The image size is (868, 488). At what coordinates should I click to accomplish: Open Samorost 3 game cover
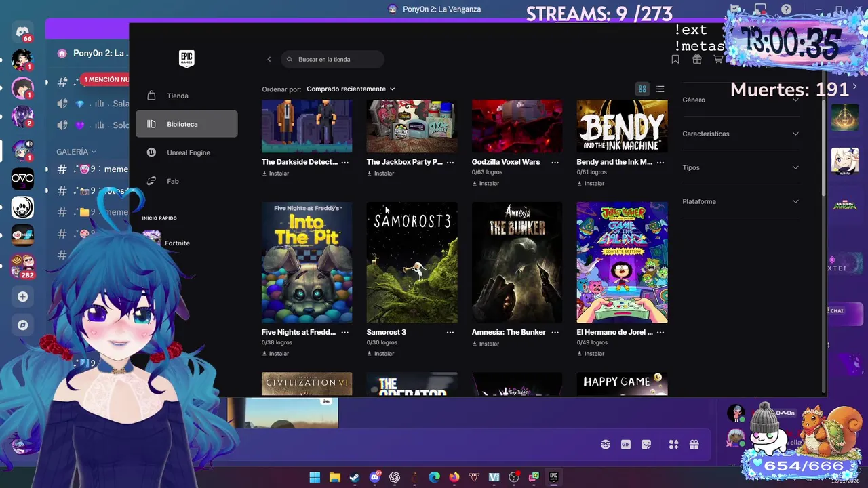(412, 262)
